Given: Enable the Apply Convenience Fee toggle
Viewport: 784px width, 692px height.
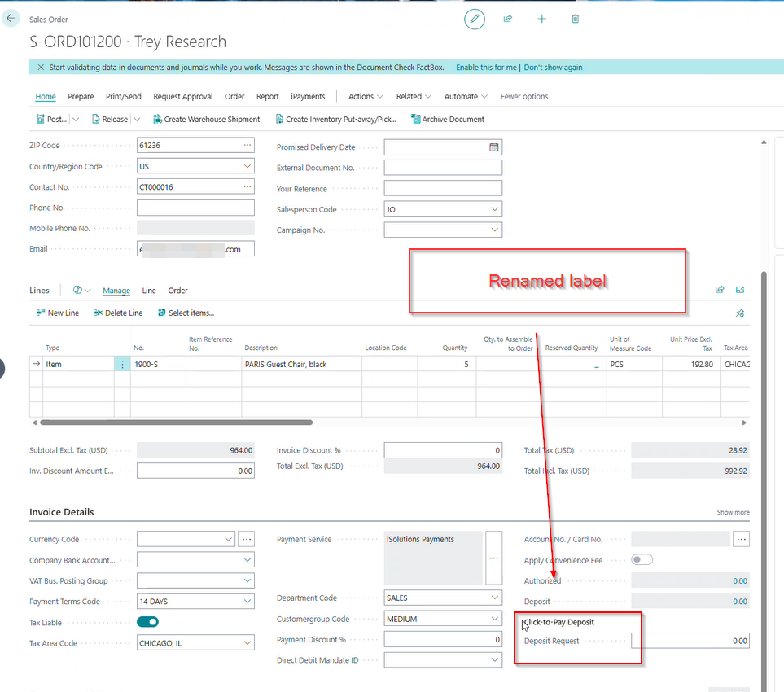Looking at the screenshot, I should click(x=642, y=559).
